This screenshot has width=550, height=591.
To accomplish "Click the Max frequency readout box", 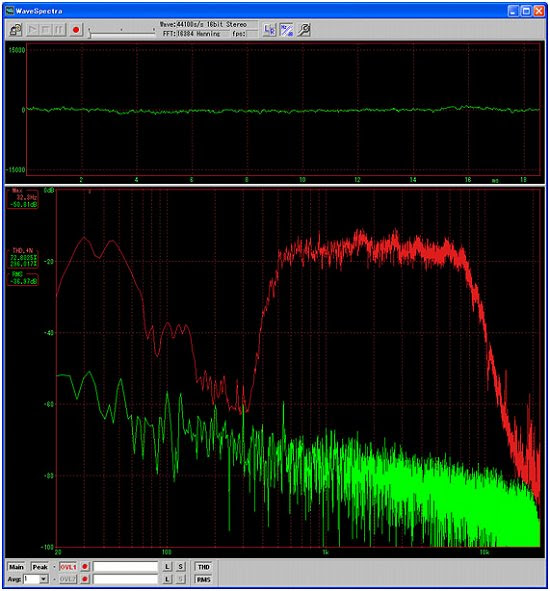I will pyautogui.click(x=23, y=199).
